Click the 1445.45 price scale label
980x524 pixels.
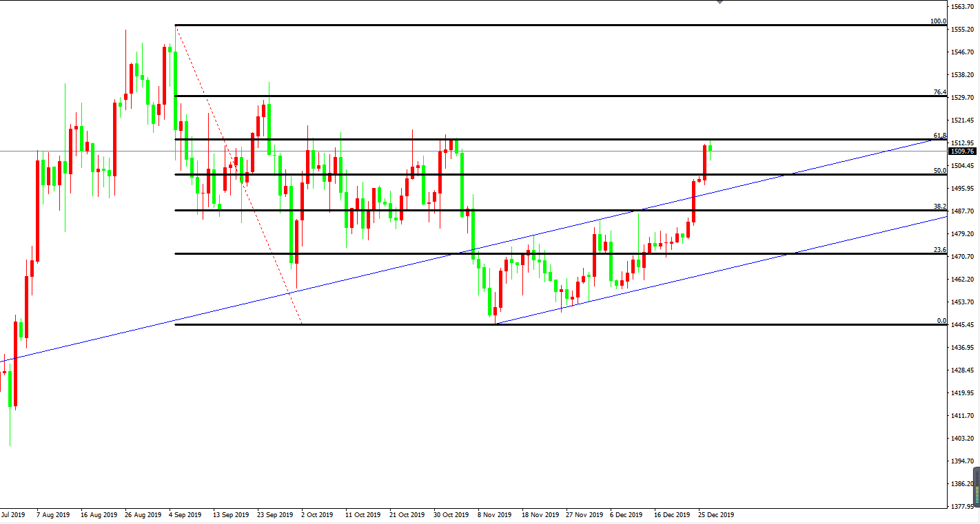click(x=961, y=325)
